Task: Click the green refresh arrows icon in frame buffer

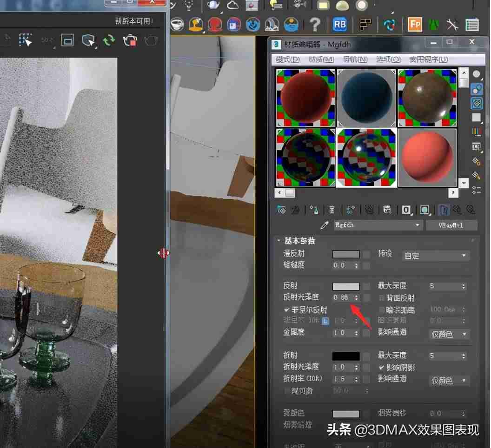Action: [x=109, y=41]
